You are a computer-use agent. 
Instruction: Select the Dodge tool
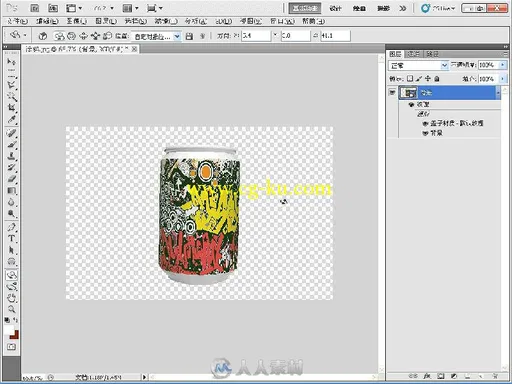(x=11, y=213)
